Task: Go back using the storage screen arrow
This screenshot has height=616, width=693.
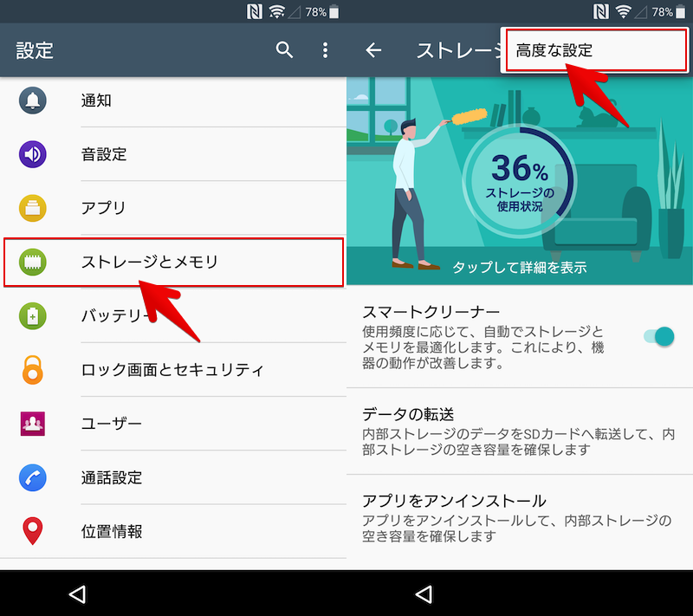Action: (373, 50)
